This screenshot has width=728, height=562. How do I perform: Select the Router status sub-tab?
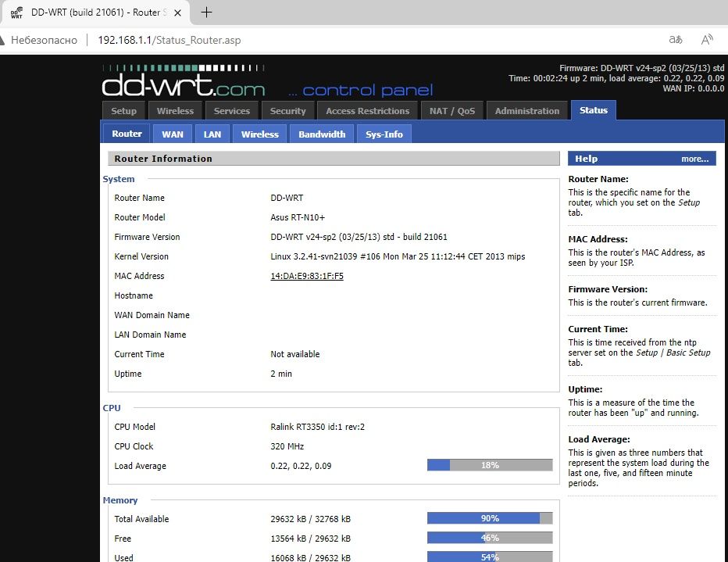pos(127,134)
